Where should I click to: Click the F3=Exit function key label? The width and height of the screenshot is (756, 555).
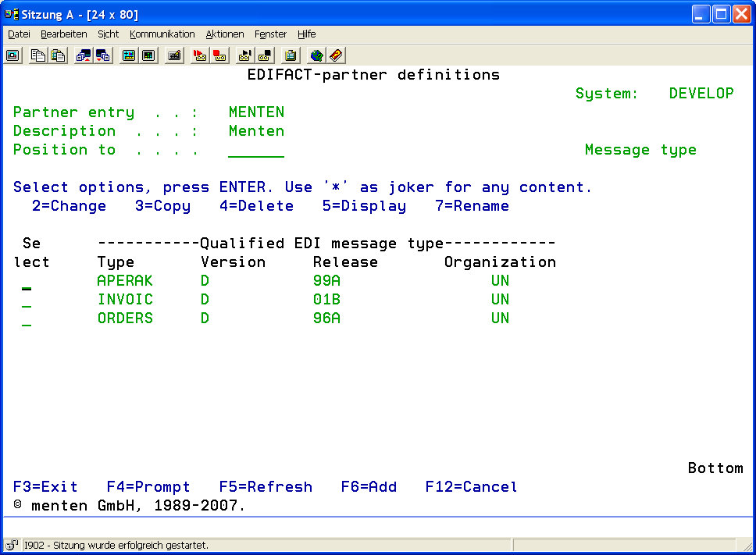pyautogui.click(x=45, y=487)
